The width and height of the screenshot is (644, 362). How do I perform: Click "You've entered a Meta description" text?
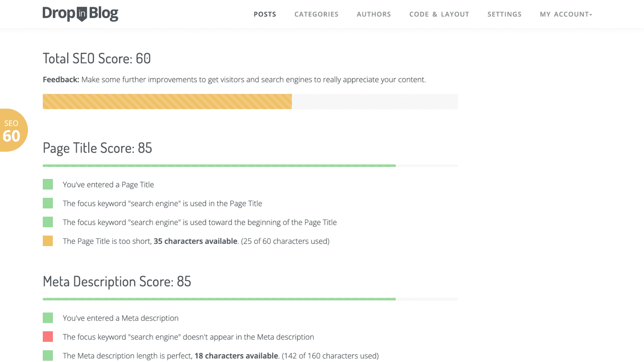click(x=121, y=318)
